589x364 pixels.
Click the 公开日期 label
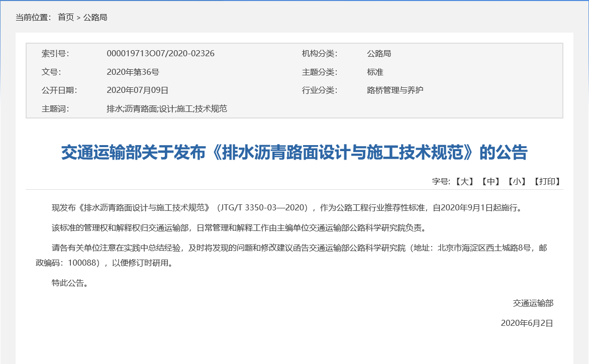tap(59, 90)
